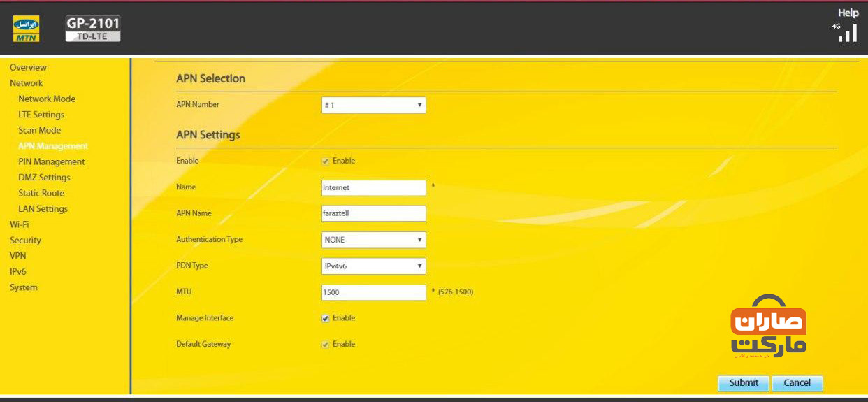Toggle the APN Enable checkbox
Image resolution: width=868 pixels, height=402 pixels.
tap(326, 161)
